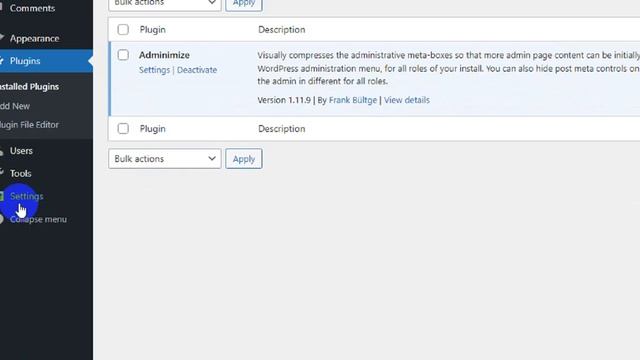Toggle the select-all checkbox in the table header

click(x=123, y=29)
